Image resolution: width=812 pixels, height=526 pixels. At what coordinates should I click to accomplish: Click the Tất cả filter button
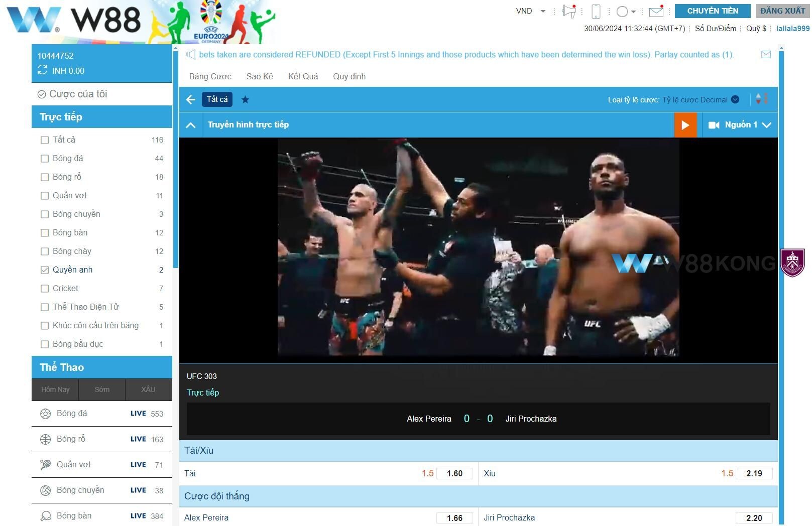coord(217,99)
